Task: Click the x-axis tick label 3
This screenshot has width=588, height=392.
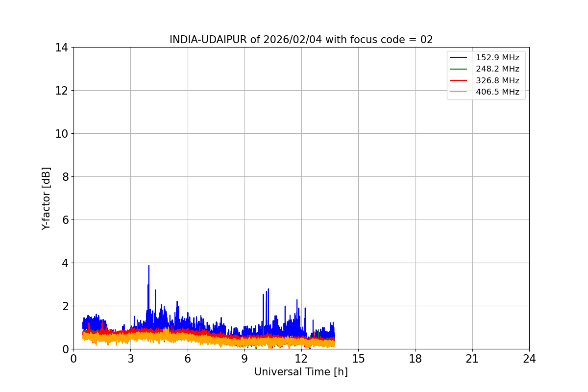Action: 130,359
